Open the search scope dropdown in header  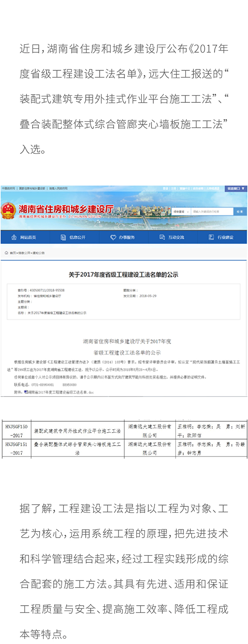click(182, 211)
